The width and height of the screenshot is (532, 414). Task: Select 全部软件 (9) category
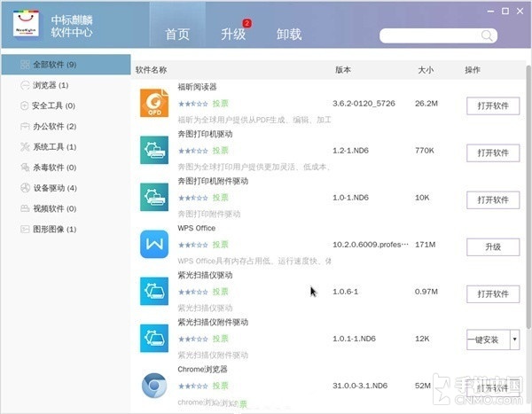coord(66,65)
